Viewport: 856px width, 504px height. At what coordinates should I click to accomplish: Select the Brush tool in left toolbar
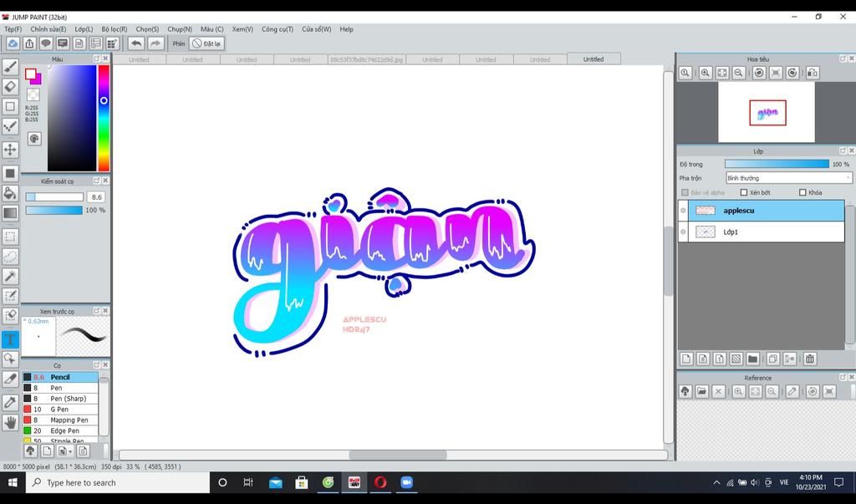coord(10,67)
